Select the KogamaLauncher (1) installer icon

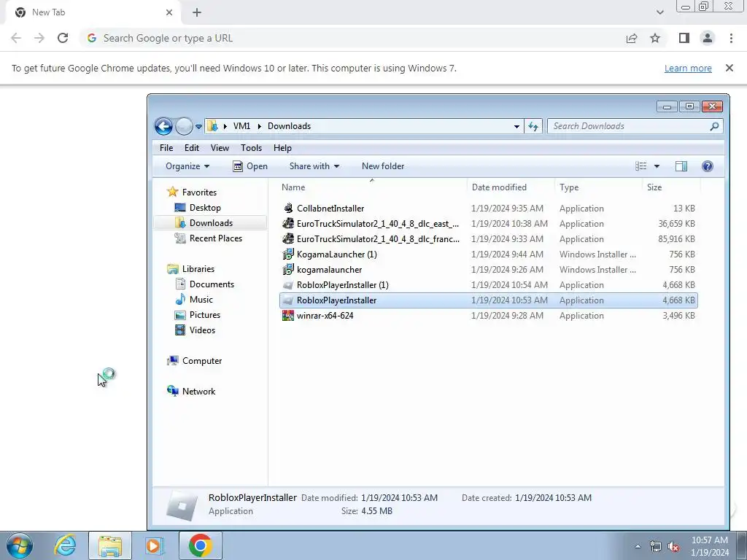coord(287,254)
